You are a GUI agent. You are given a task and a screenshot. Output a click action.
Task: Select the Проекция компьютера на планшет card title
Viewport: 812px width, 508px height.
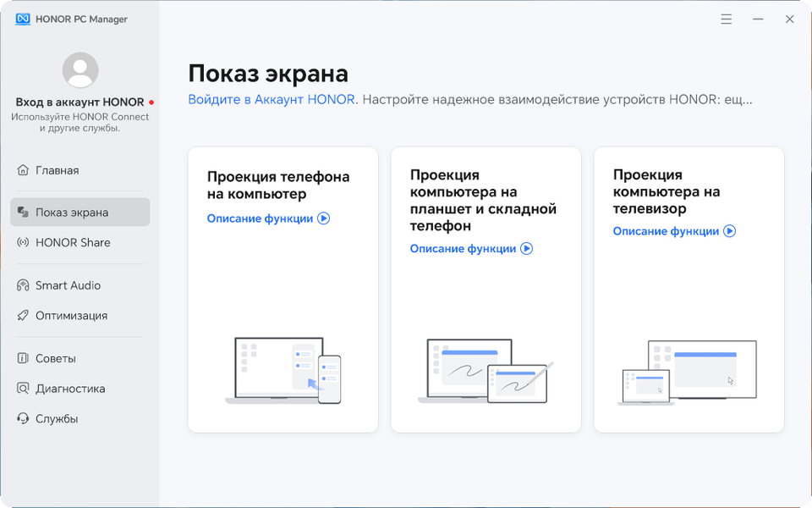point(483,200)
